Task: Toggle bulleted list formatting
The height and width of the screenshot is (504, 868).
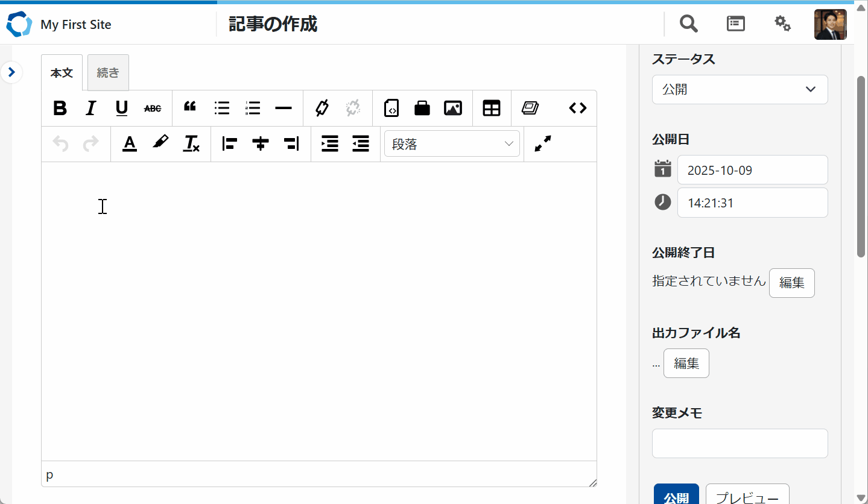Action: point(222,109)
